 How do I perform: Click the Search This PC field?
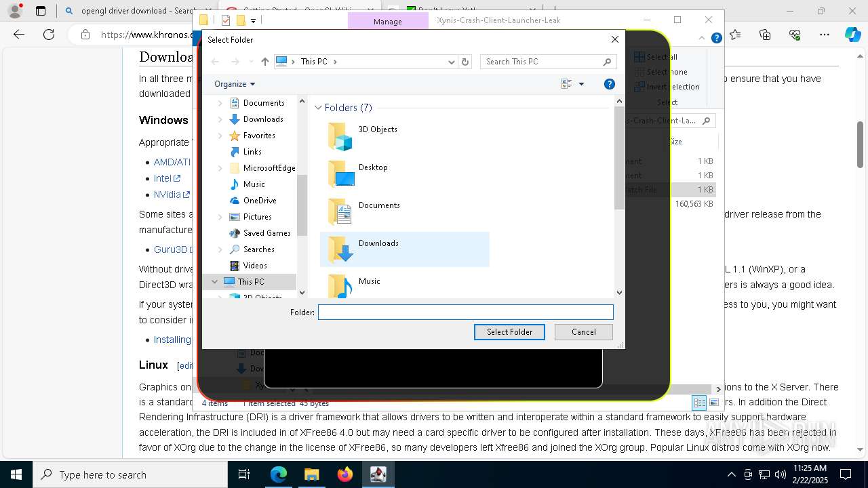(x=542, y=62)
